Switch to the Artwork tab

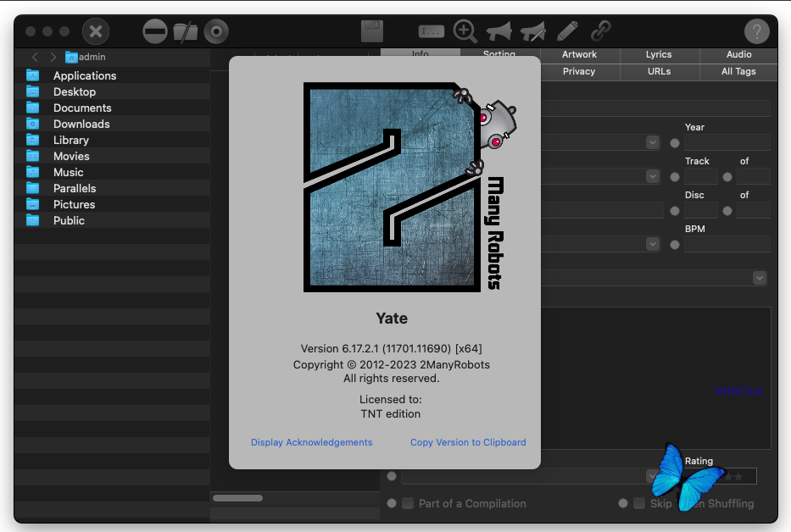pyautogui.click(x=580, y=54)
